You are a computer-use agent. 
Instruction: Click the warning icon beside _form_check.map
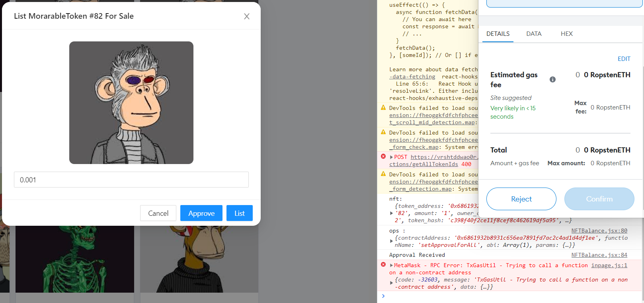pyautogui.click(x=383, y=132)
